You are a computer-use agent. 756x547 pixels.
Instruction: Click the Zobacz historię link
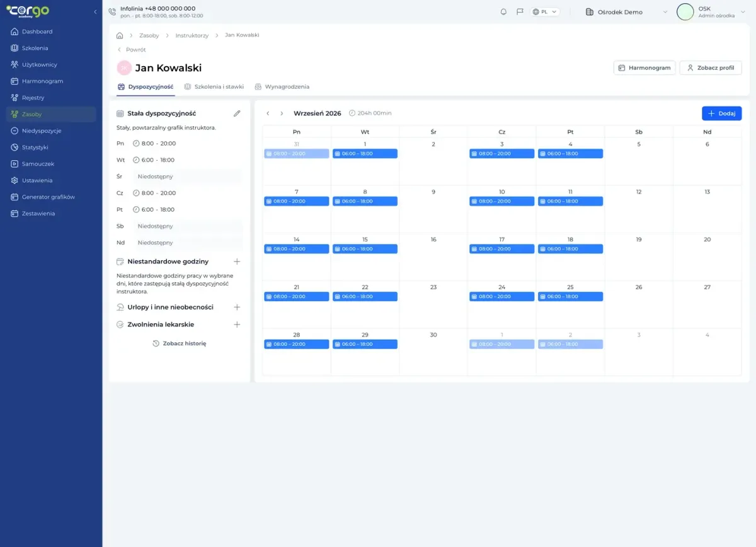[x=180, y=343]
